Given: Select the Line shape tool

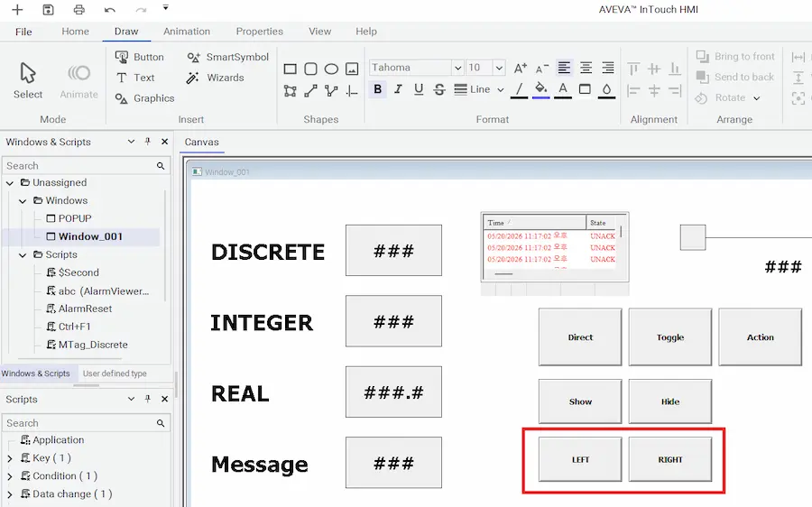Looking at the screenshot, I should pyautogui.click(x=310, y=91).
